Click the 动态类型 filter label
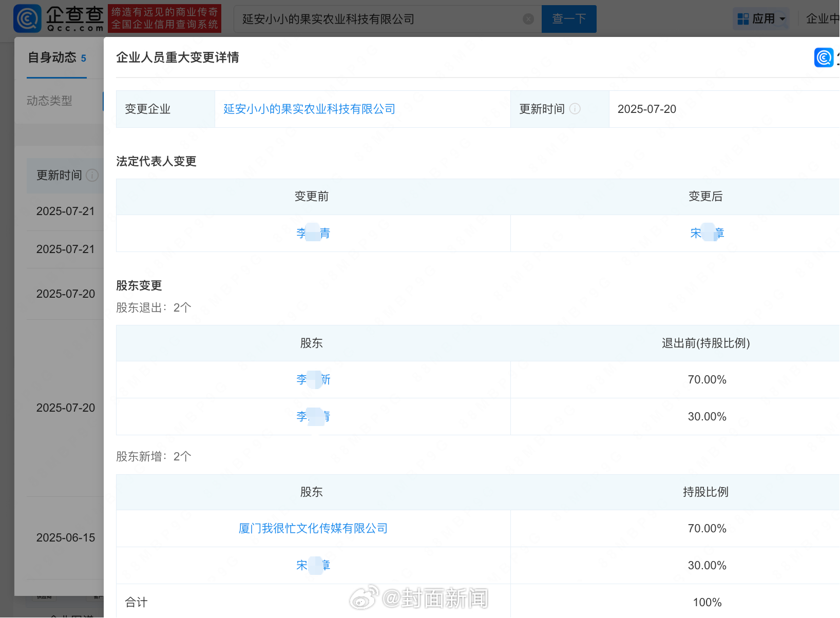 click(49, 101)
